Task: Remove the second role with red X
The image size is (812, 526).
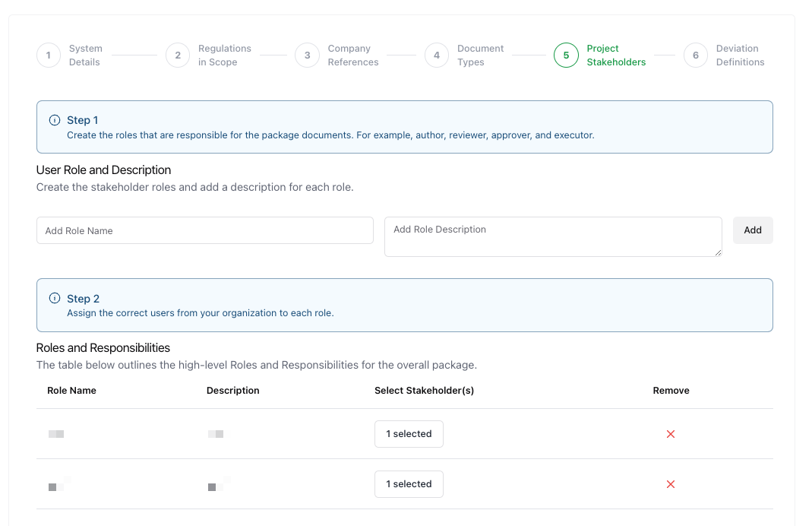Action: point(671,484)
